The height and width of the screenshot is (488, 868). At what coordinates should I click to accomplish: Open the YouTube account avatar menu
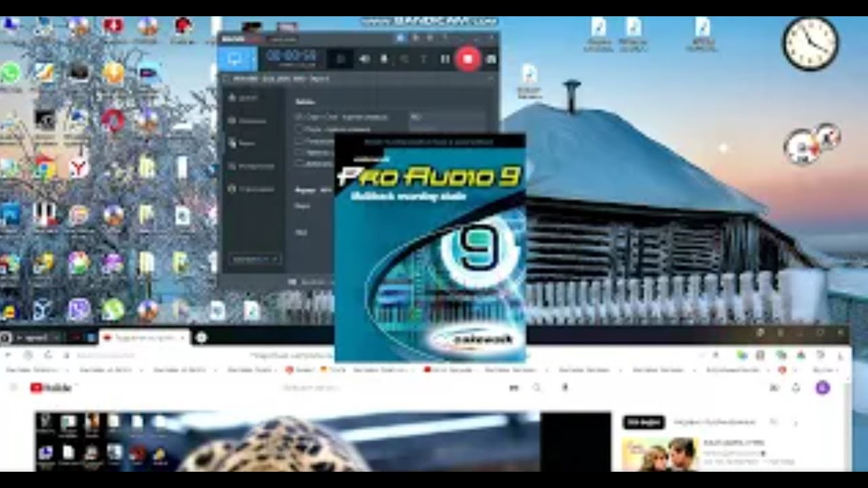(823, 388)
